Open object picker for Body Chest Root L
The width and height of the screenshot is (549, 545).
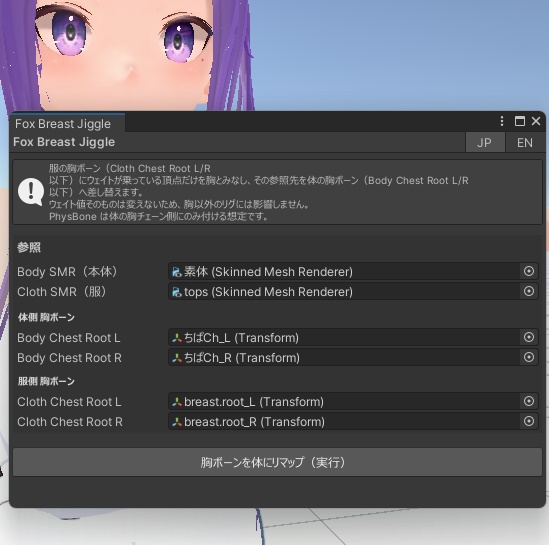point(529,337)
